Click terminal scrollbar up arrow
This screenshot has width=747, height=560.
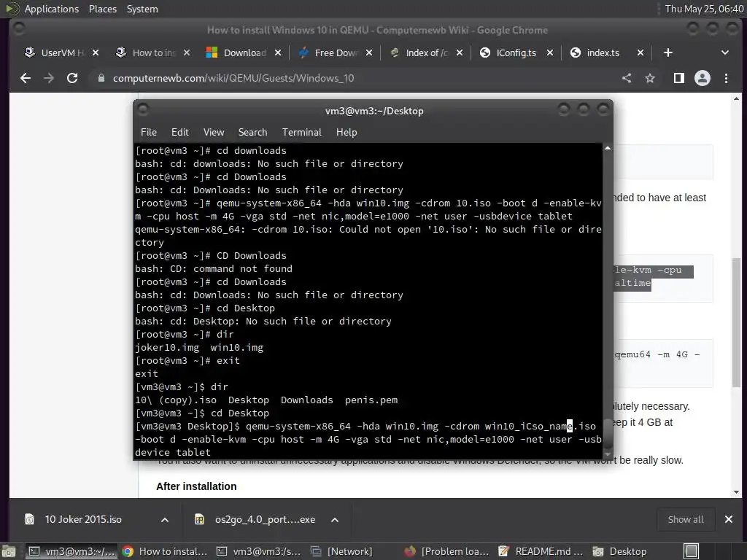(608, 149)
